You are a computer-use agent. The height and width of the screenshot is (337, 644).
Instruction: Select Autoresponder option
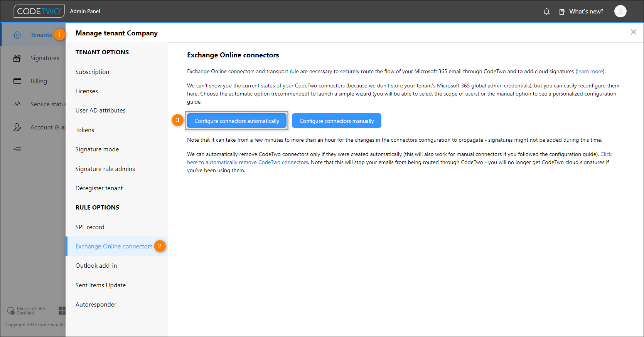coord(116,305)
